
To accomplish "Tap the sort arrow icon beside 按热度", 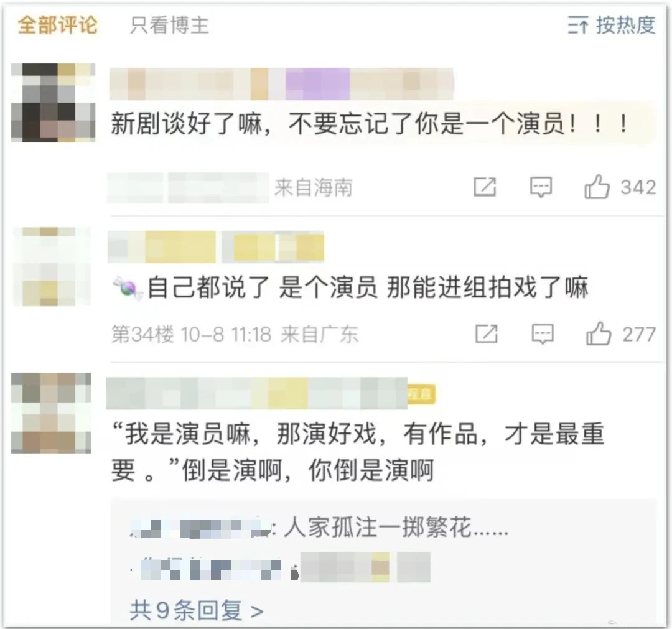I will (578, 25).
